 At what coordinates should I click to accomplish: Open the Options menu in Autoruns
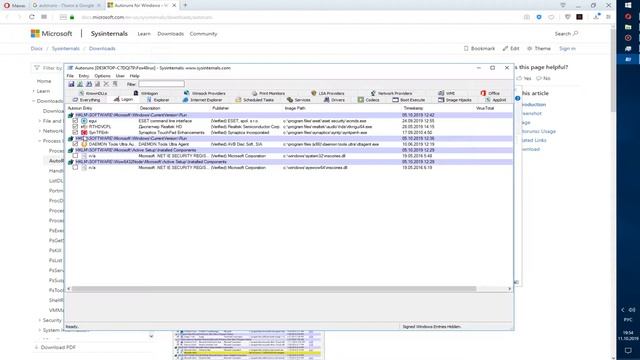102,76
